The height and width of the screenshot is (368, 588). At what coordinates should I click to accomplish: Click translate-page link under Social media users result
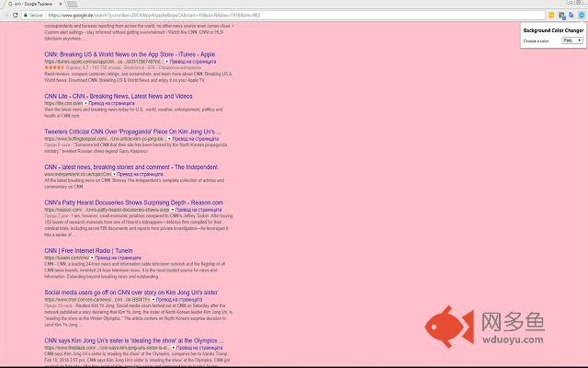click(x=179, y=299)
